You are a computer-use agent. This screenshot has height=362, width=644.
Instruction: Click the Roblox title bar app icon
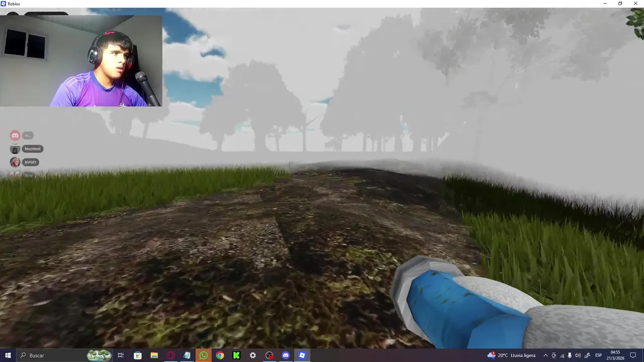[x=4, y=4]
